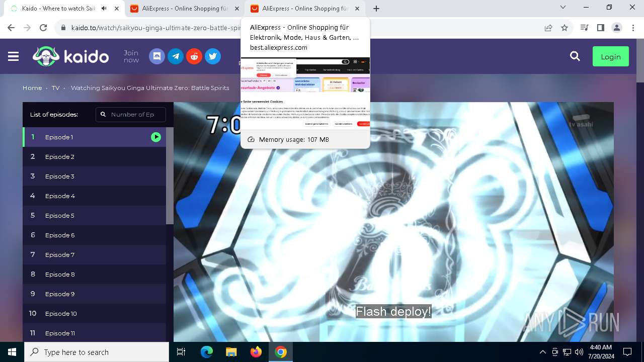Click the taskbar clock showing 4:40 AM
This screenshot has height=362, width=644.
(x=601, y=352)
